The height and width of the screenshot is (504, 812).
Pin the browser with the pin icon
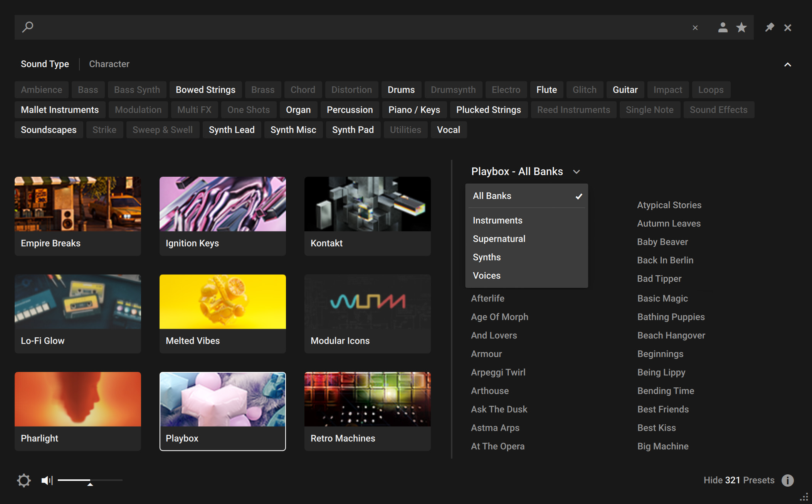(x=769, y=27)
